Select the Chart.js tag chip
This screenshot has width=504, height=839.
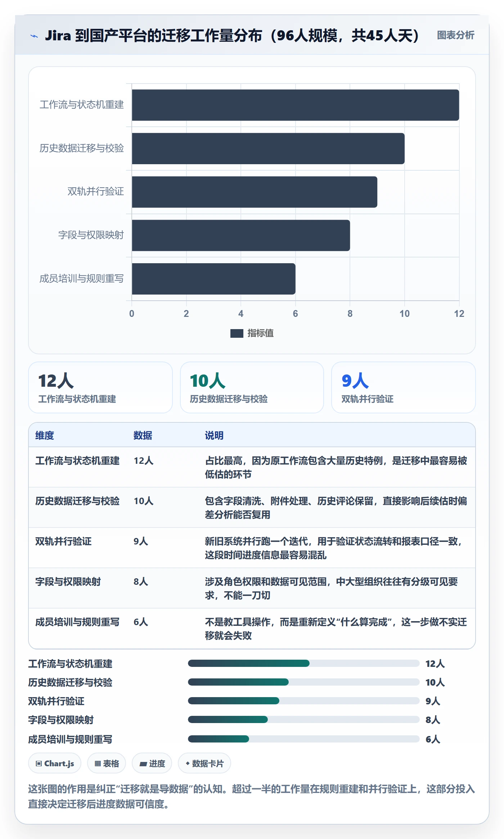(x=55, y=763)
